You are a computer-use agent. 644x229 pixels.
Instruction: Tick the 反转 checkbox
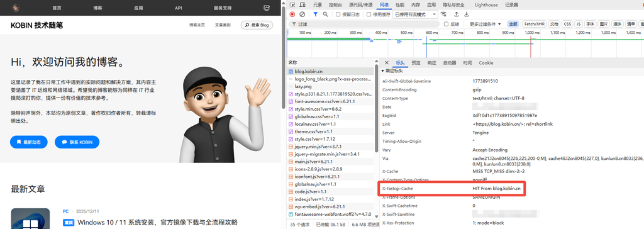(x=447, y=25)
